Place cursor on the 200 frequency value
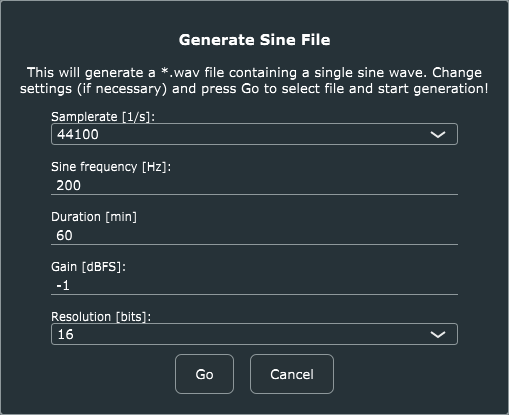Screen dimensions: 509x415 (68, 185)
